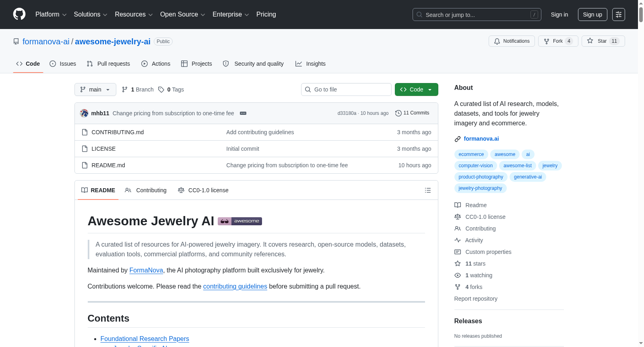Focus the Search or jump to field

477,15
